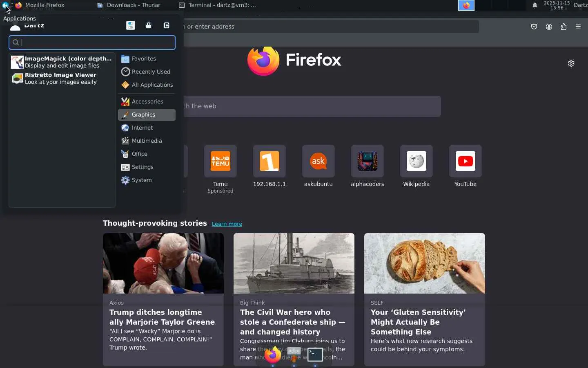Open the SELF bread story image
588x368 pixels.
[x=425, y=263]
